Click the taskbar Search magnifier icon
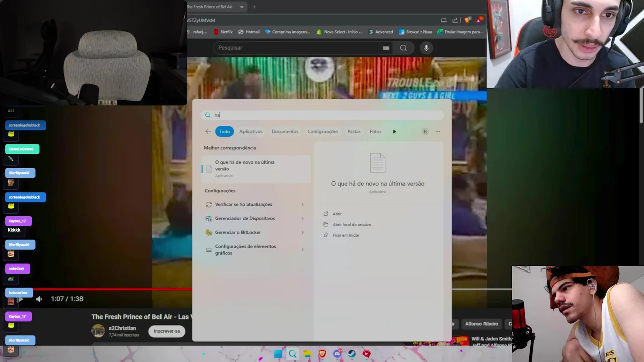This screenshot has width=644, height=362. [292, 354]
